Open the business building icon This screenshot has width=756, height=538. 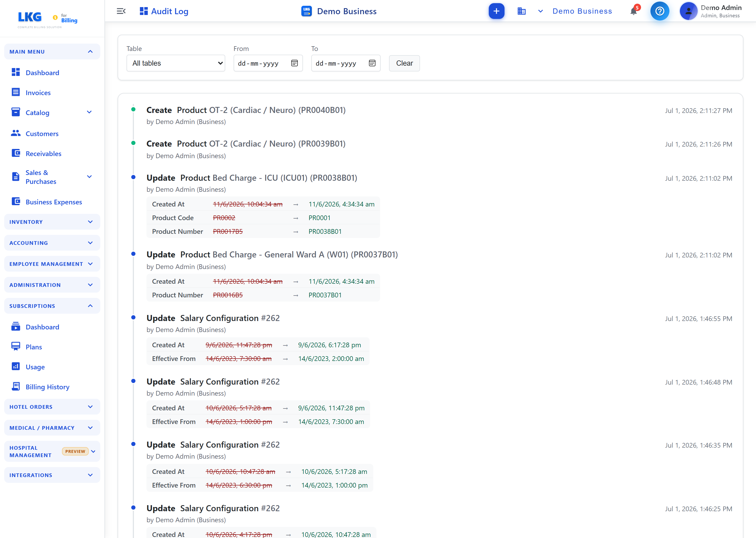(521, 11)
